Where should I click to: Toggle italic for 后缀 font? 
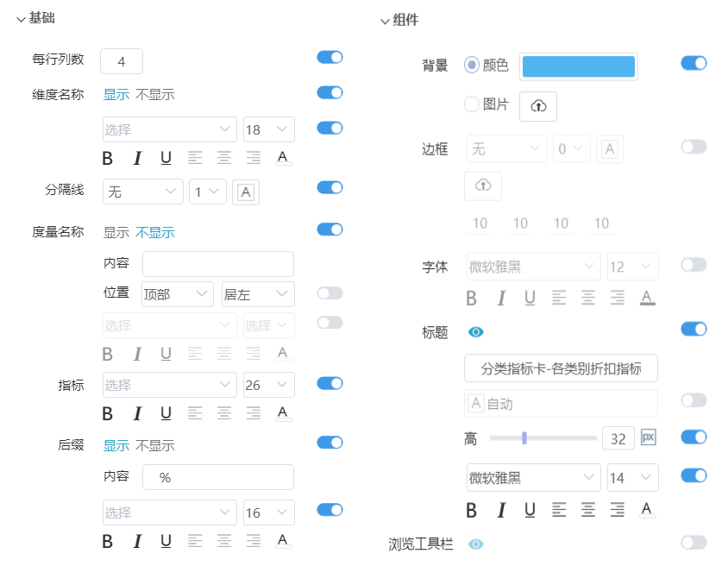137,541
